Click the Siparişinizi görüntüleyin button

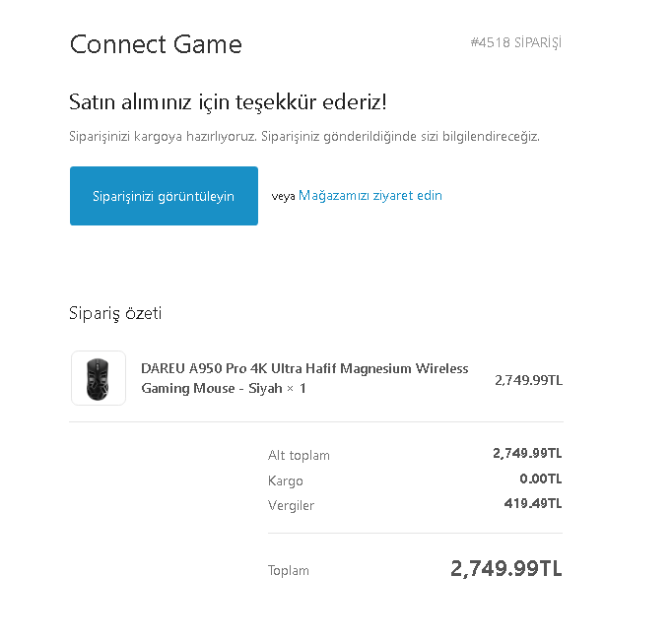click(x=164, y=196)
